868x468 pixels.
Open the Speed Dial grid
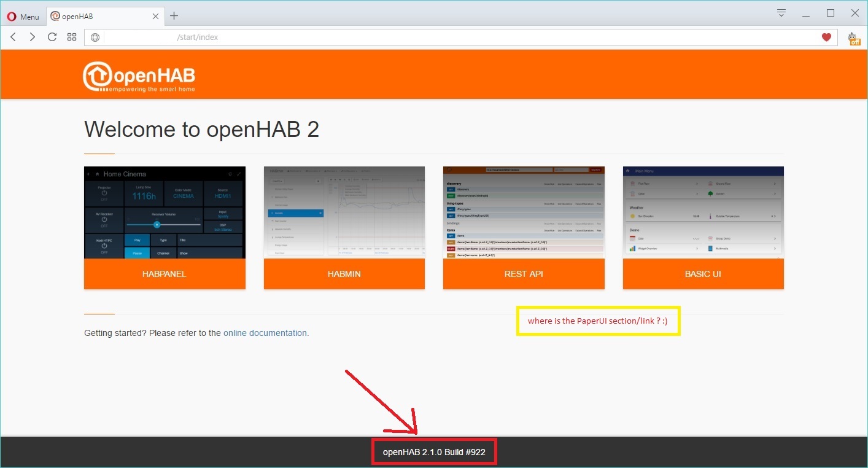(72, 37)
